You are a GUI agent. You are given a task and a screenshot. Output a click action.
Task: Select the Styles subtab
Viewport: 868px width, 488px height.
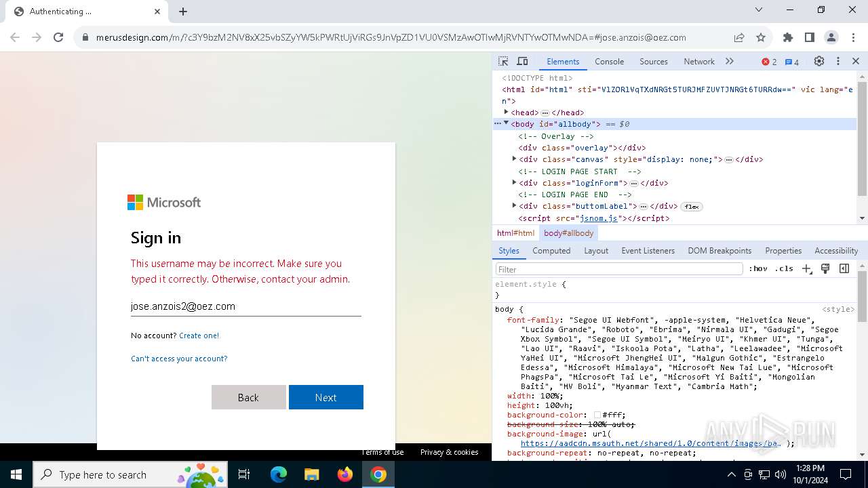[509, 251]
